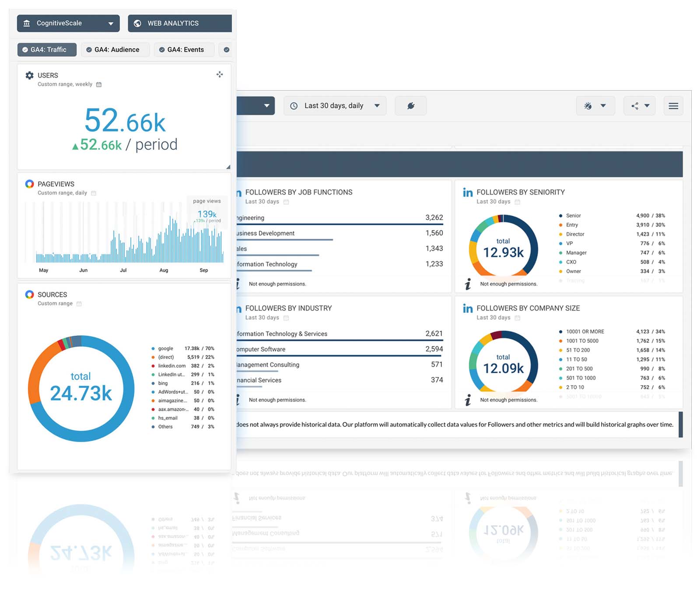Open the Last 30 days, daily period dropdown
The image size is (700, 602).
coord(335,106)
